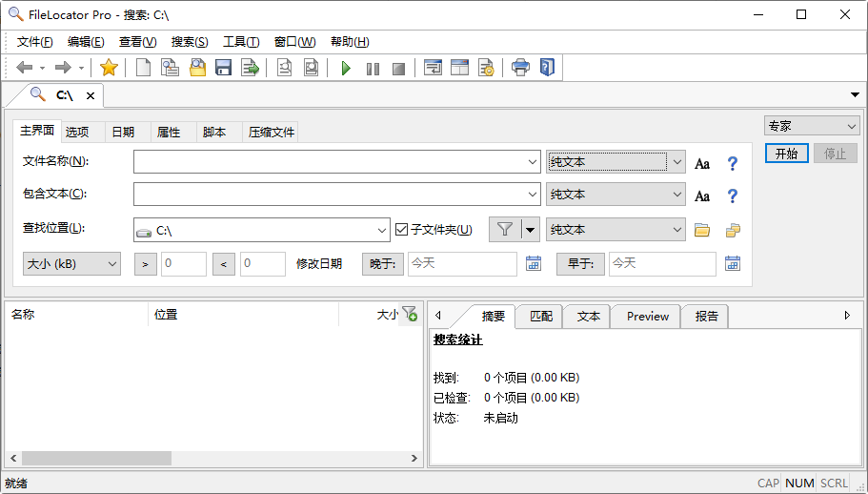868x494 pixels.
Task: Expand the 查找位置 C:\ dropdown
Action: coord(381,231)
